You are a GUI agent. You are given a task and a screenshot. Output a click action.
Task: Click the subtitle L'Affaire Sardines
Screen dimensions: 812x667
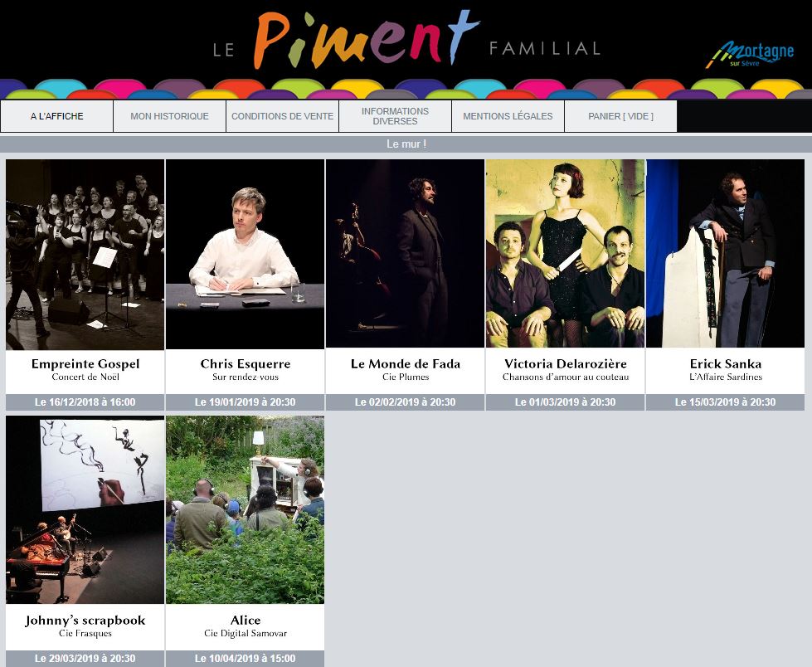click(726, 377)
